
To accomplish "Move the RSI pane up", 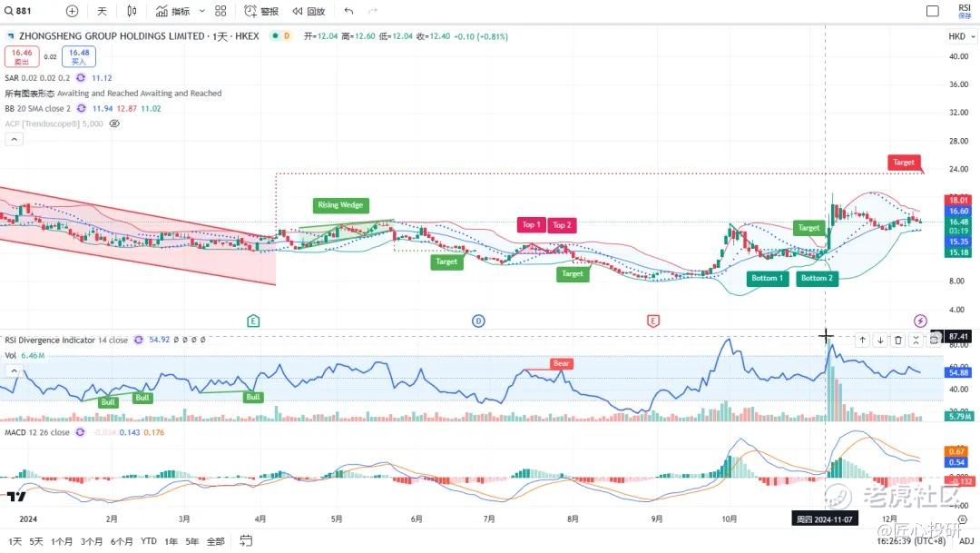I will click(863, 340).
